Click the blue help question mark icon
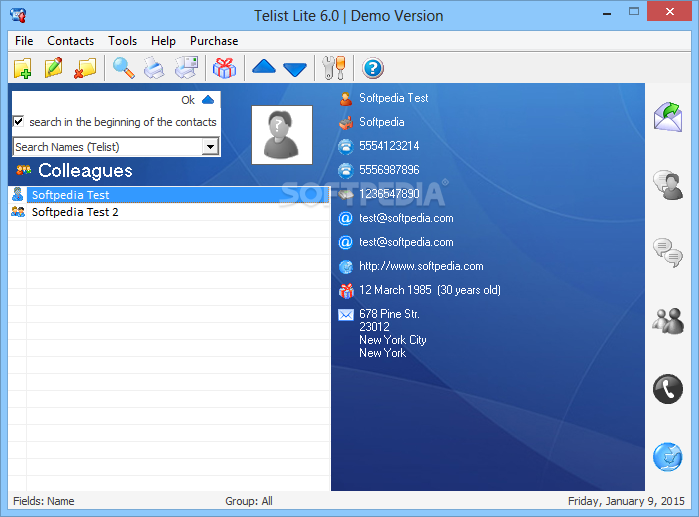 pos(373,68)
